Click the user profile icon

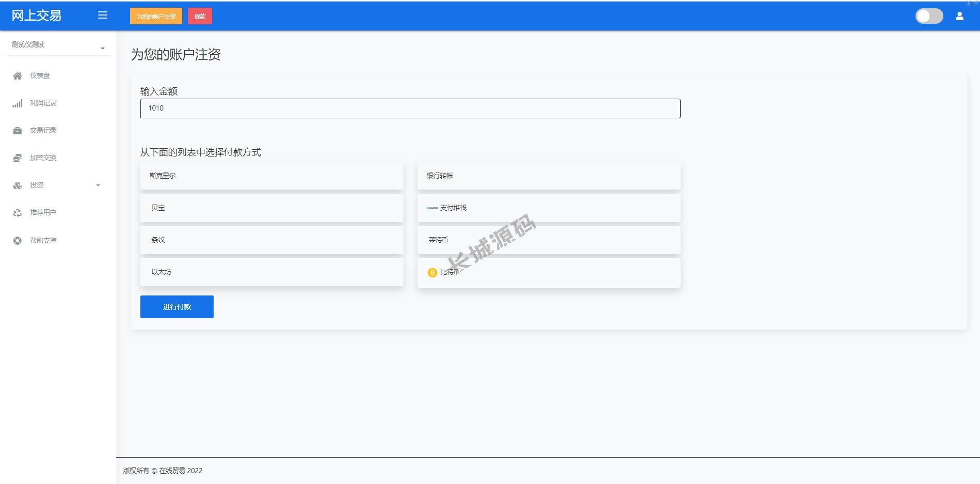[959, 16]
